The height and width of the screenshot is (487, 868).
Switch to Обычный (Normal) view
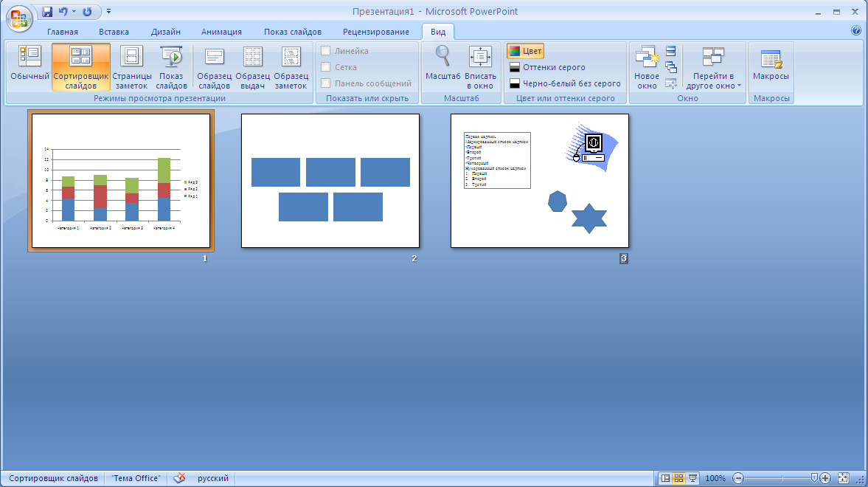tap(30, 67)
